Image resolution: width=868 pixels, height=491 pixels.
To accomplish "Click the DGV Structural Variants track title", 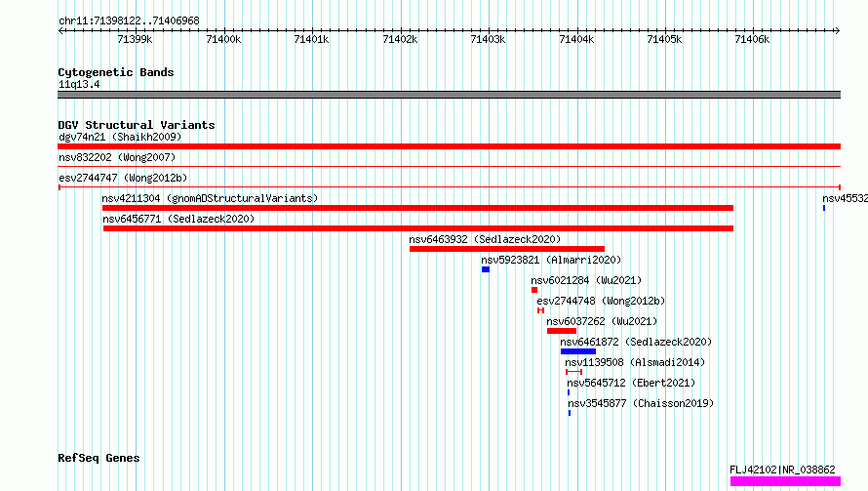I will 137,125.
